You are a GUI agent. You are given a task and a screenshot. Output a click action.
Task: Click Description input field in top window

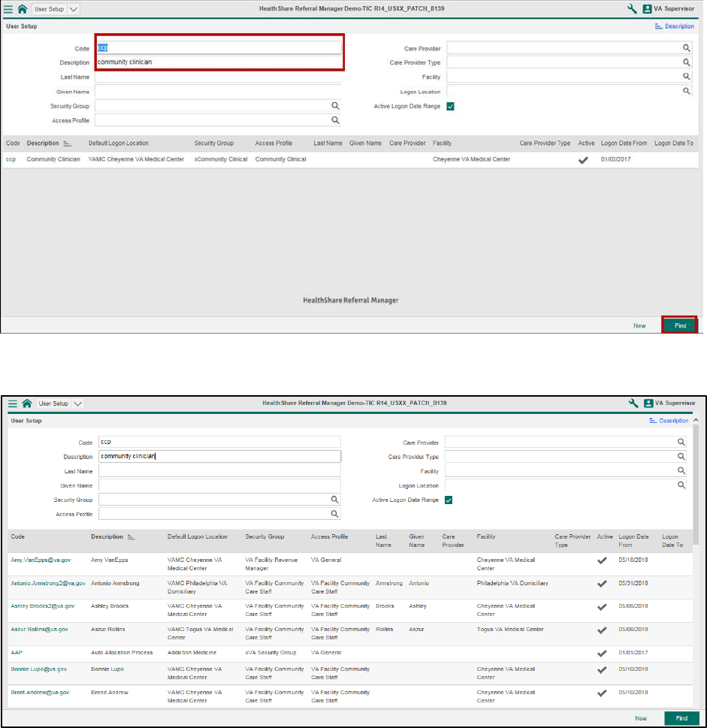pos(218,62)
